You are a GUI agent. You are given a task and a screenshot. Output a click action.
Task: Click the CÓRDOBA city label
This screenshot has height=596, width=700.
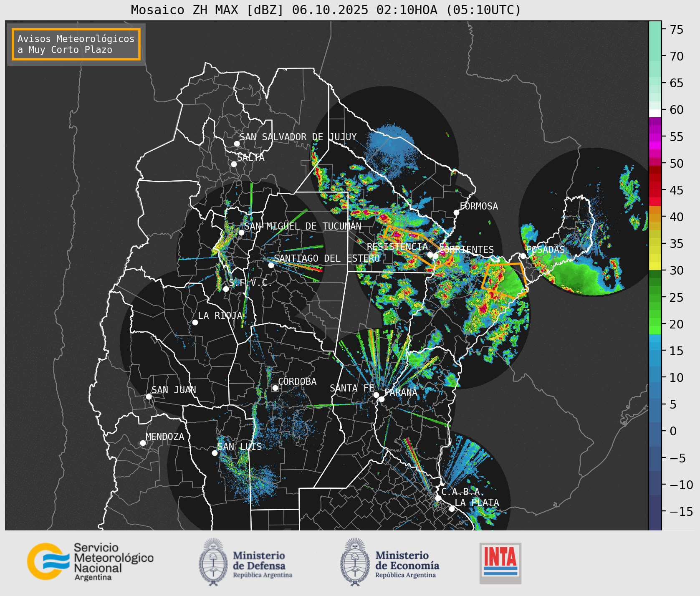point(297,381)
